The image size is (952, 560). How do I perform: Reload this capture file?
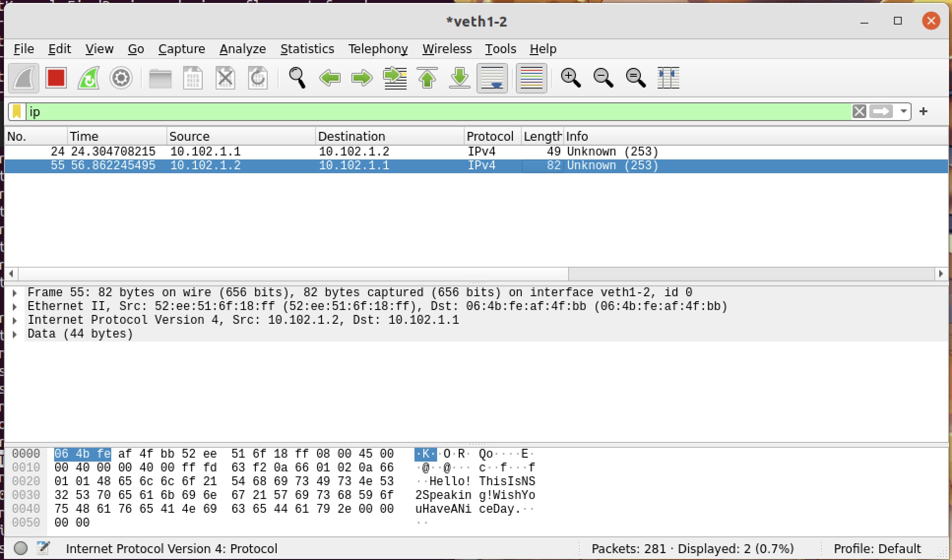point(258,78)
